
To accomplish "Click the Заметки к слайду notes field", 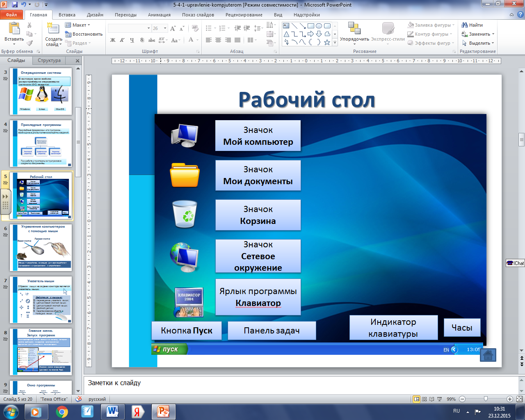I will click(x=301, y=385).
